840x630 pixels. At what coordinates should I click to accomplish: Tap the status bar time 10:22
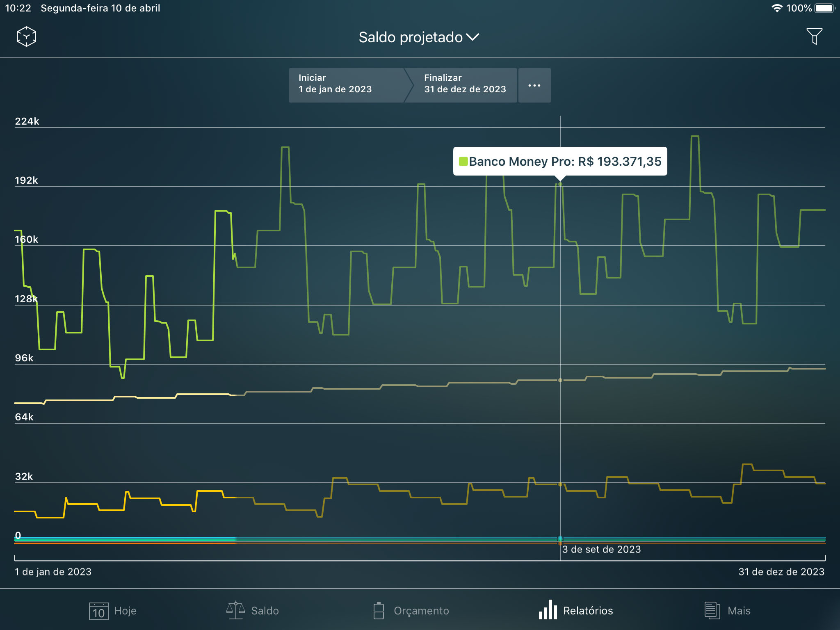pyautogui.click(x=18, y=8)
